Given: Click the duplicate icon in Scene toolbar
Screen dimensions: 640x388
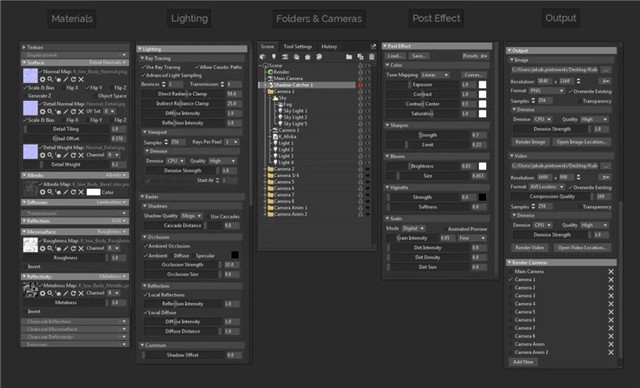Looking at the screenshot, I should pos(360,57).
